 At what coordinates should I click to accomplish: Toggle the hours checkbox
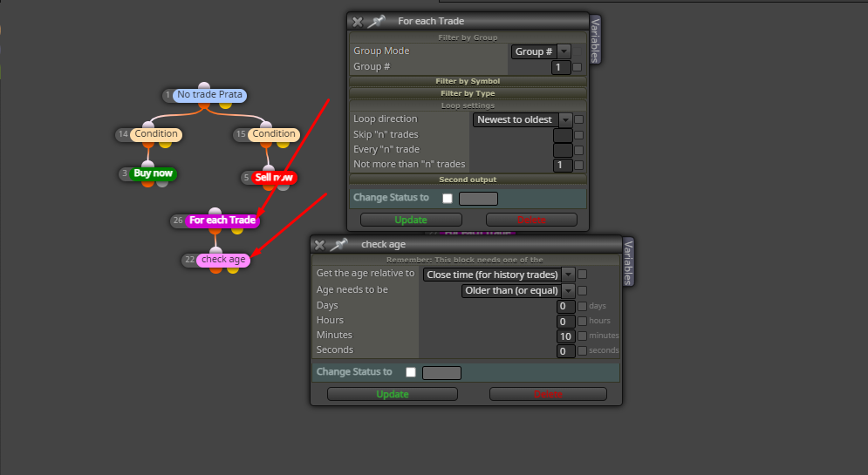coord(583,321)
